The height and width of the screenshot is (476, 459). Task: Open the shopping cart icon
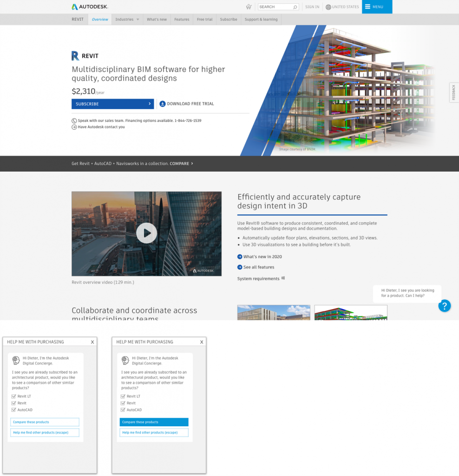pyautogui.click(x=249, y=7)
